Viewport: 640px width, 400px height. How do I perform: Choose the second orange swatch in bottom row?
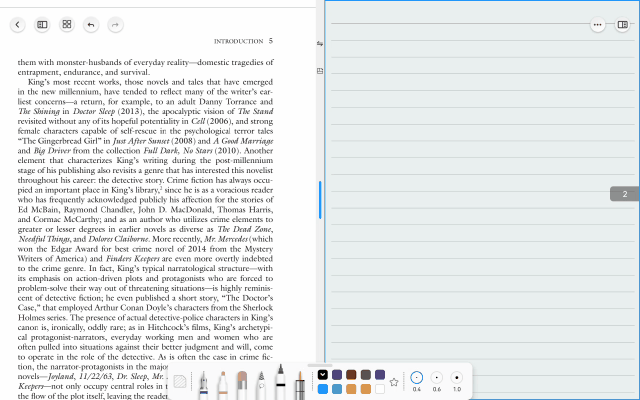(366, 389)
